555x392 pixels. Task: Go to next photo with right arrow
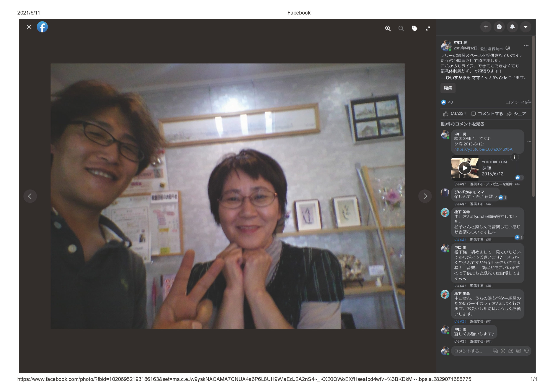coord(425,196)
